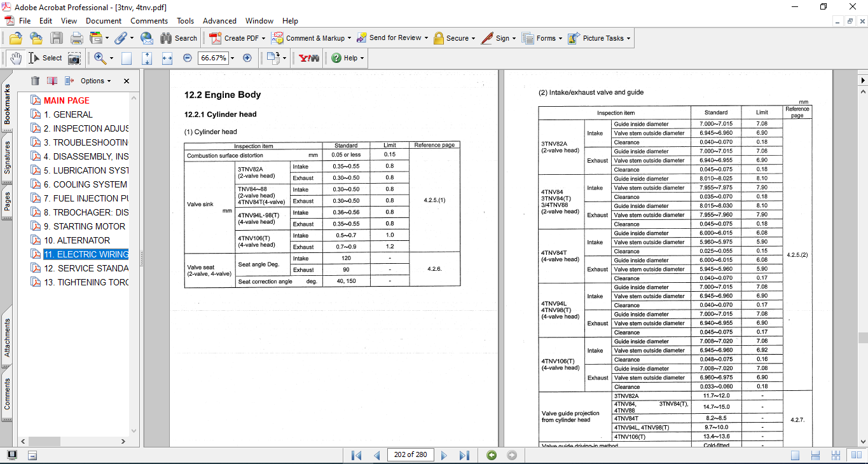This screenshot has height=464, width=868.
Task: Enable continuous page layout
Action: click(814, 455)
